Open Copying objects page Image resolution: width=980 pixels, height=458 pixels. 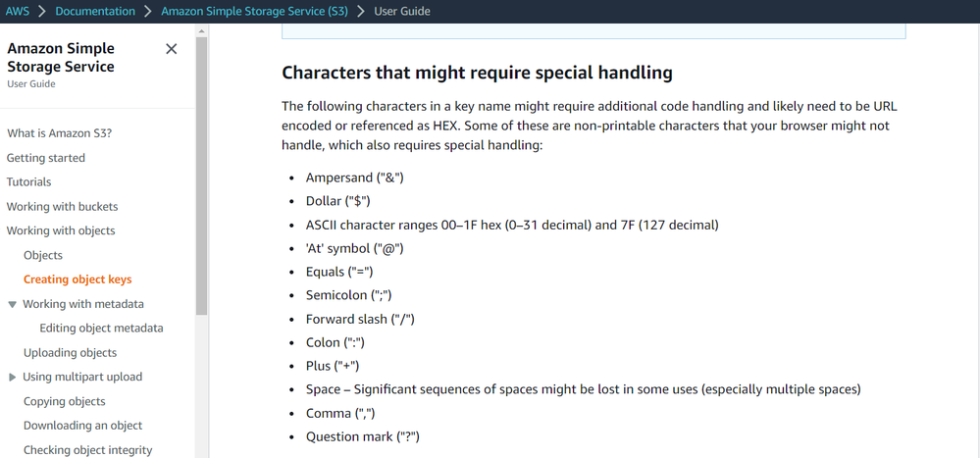click(65, 401)
